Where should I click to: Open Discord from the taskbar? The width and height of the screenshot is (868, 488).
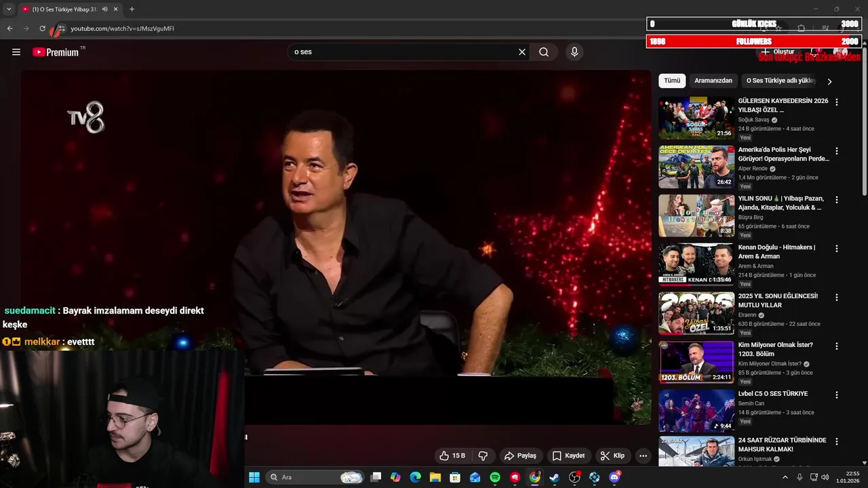pos(614,477)
